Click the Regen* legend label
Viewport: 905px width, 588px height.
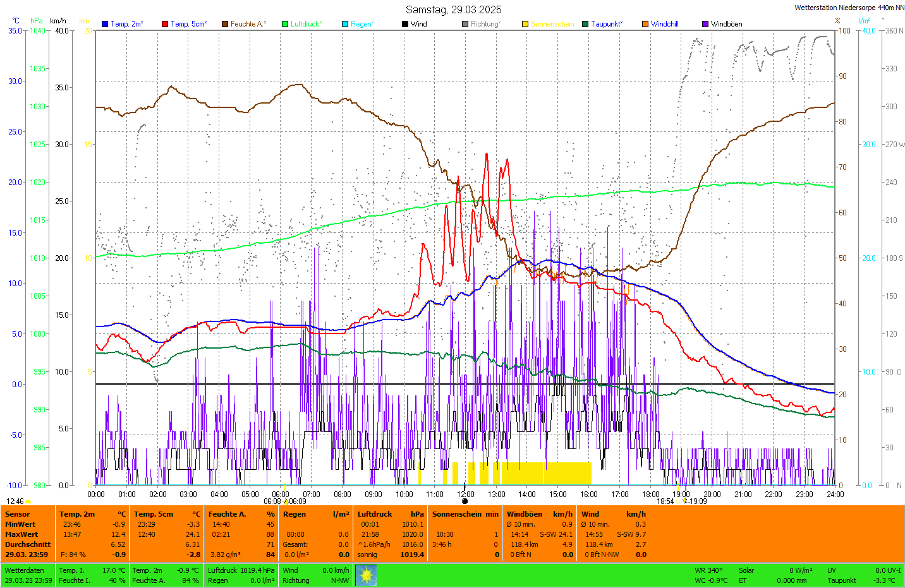tap(362, 24)
